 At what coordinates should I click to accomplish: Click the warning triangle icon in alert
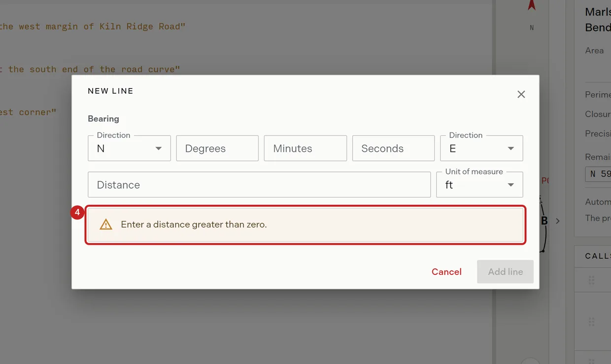(106, 225)
